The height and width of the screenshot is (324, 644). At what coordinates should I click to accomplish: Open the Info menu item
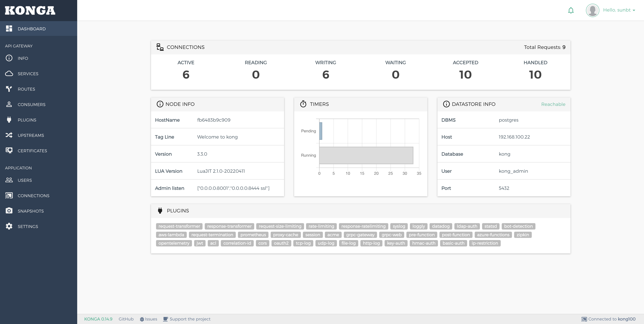23,58
